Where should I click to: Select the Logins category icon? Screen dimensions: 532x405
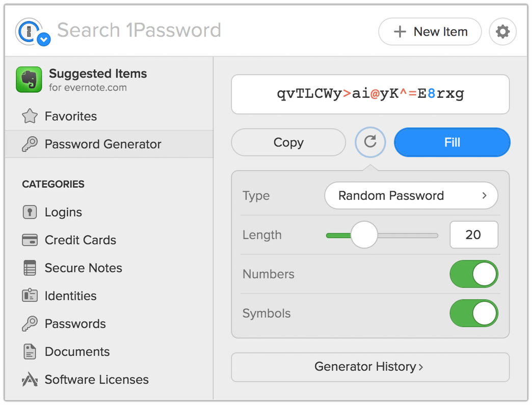[30, 212]
